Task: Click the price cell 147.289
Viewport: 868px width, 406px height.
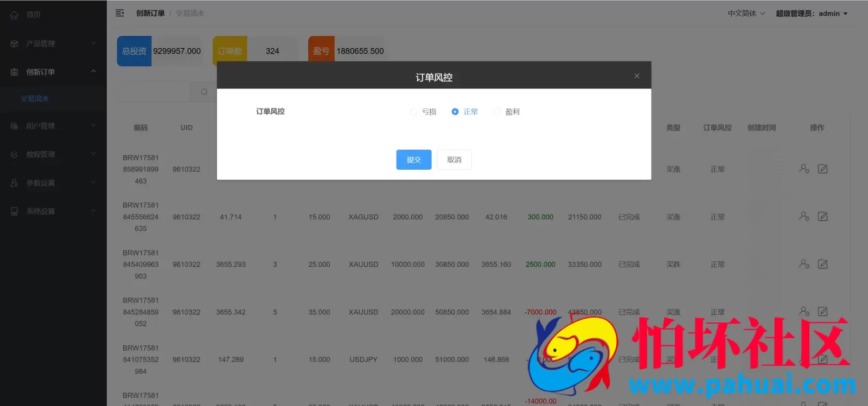Action: (231, 359)
